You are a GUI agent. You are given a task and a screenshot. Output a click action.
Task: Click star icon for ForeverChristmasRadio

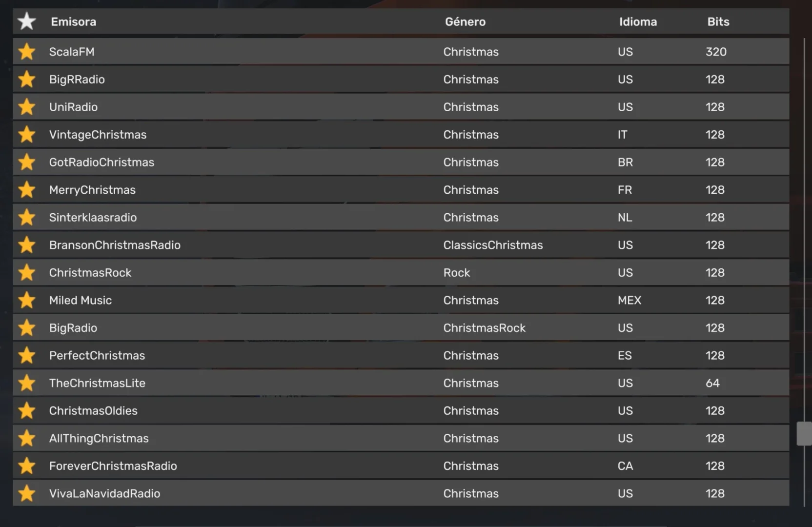27,466
